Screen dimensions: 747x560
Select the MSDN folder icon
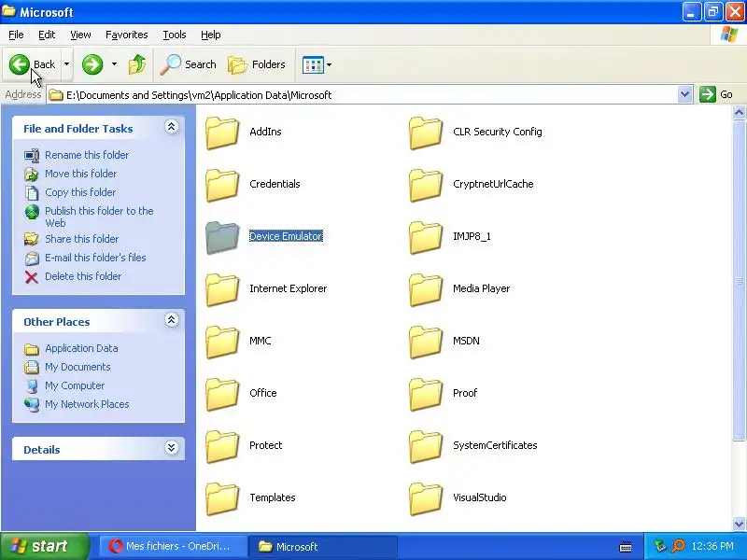[x=426, y=343]
